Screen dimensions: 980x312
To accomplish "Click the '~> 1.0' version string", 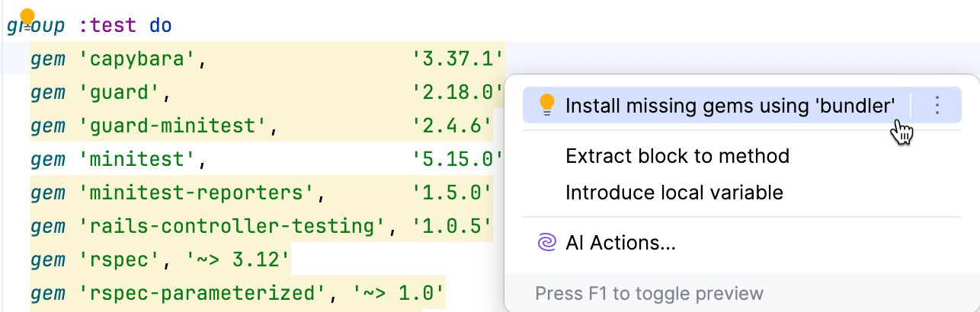I will pos(399,292).
